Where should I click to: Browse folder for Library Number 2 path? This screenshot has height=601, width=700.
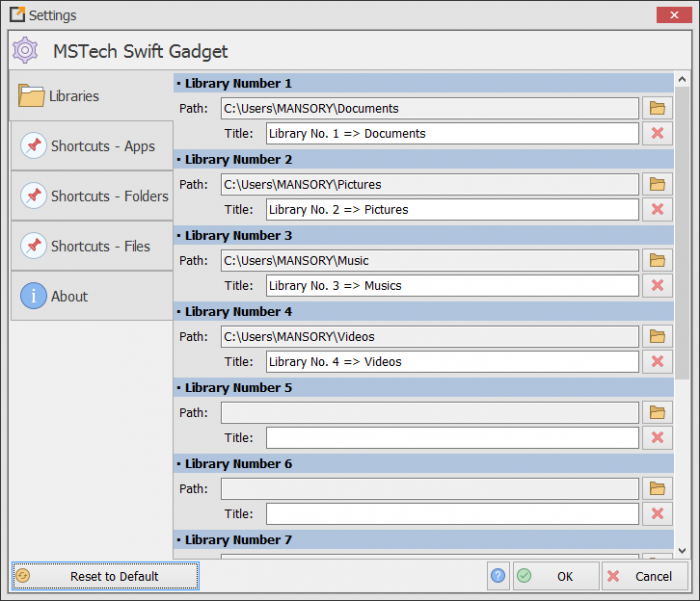click(x=657, y=184)
